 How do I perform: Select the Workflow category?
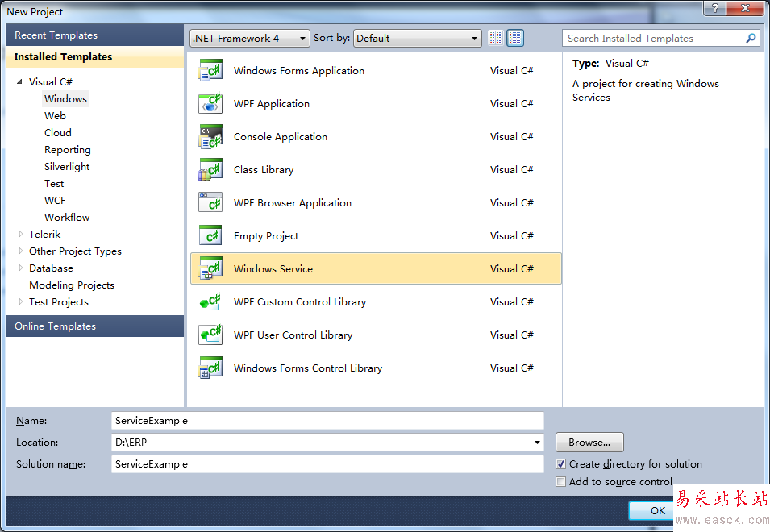point(67,218)
